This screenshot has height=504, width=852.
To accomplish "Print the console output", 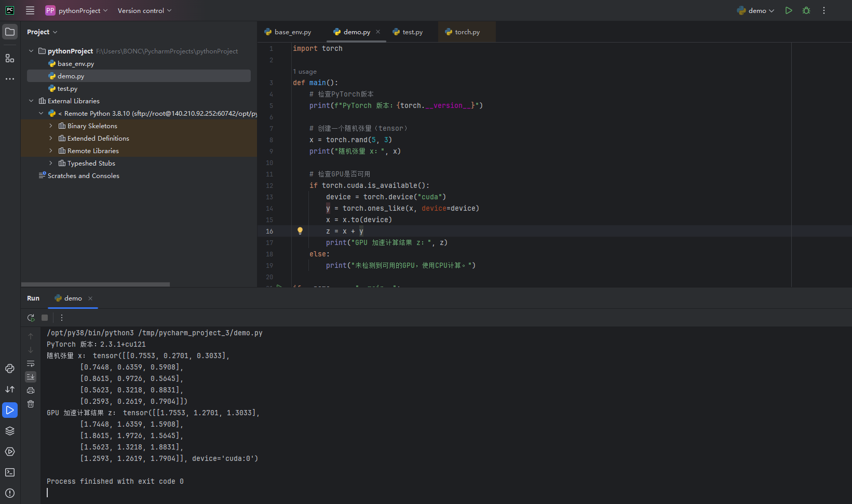I will (31, 390).
